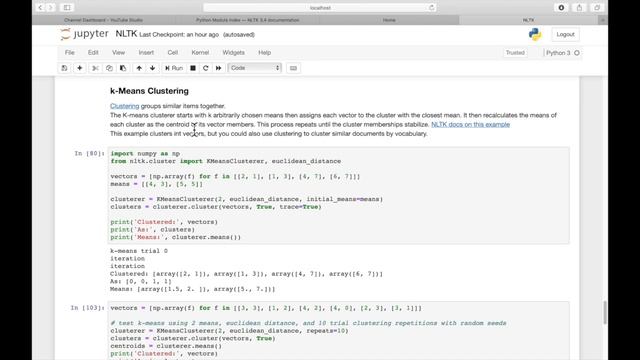Switch to Channel Dashboard YouTube Studio tab
Image resolution: width=640 pixels, height=360 pixels.
[x=103, y=20]
